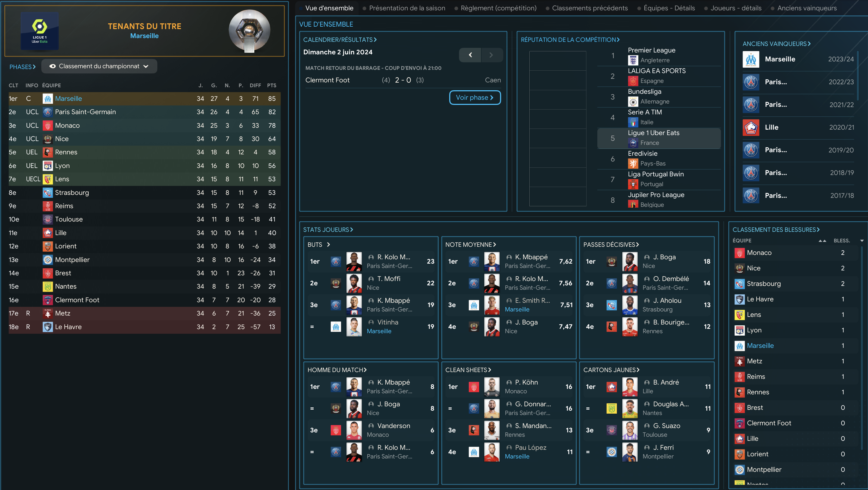This screenshot has height=490, width=868.
Task: Click Lyon badge in league table
Action: click(x=48, y=166)
